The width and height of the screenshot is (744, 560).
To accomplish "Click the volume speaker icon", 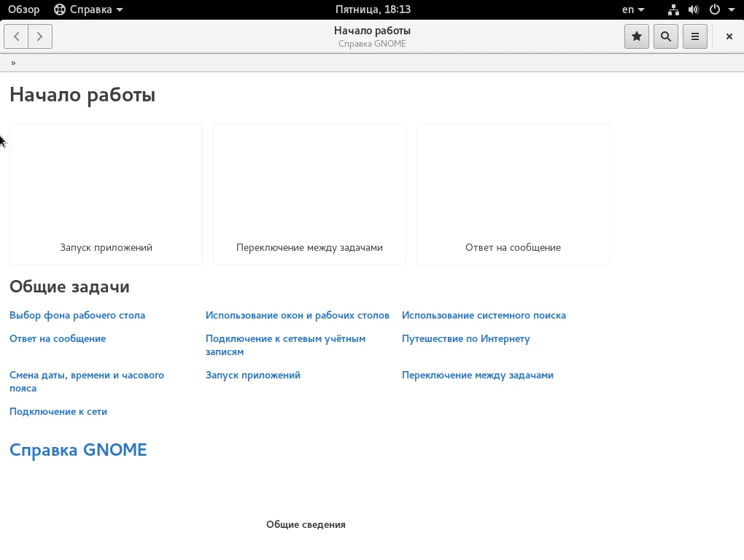I will (x=694, y=9).
